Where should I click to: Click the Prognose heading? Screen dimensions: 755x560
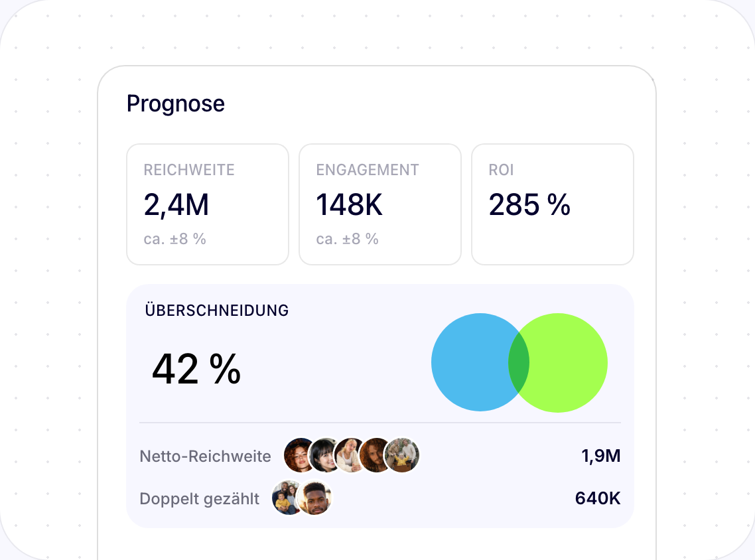coord(175,104)
